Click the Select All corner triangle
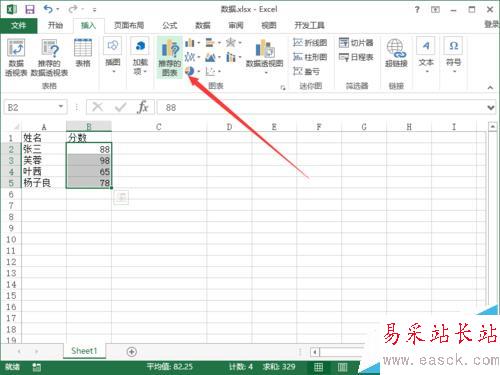The height and width of the screenshot is (375, 500). (x=15, y=127)
